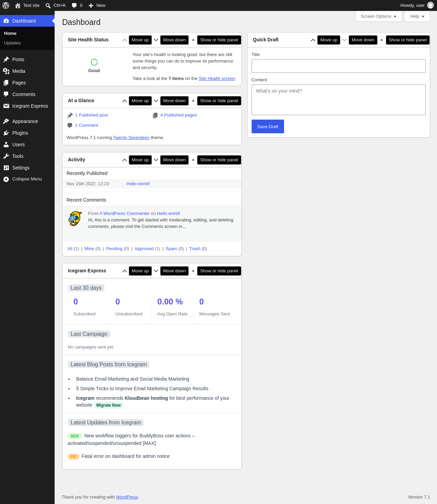Focus the Quick Draft Title field

339,66
